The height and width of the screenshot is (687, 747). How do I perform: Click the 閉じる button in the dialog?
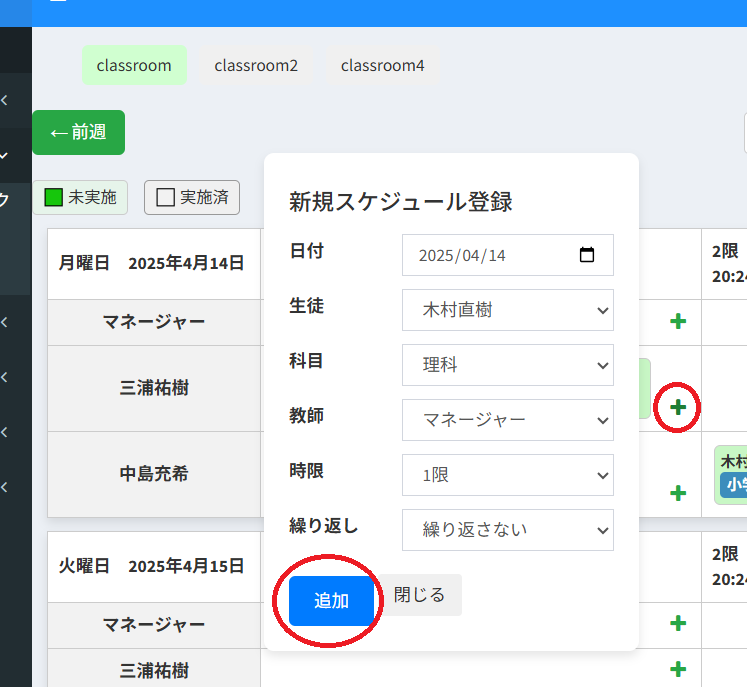tap(419, 595)
